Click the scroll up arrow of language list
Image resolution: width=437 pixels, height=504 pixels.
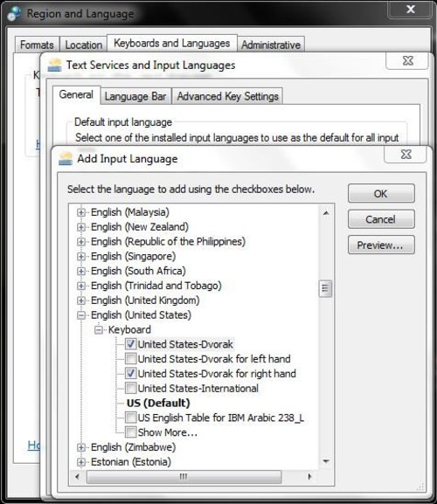(326, 213)
